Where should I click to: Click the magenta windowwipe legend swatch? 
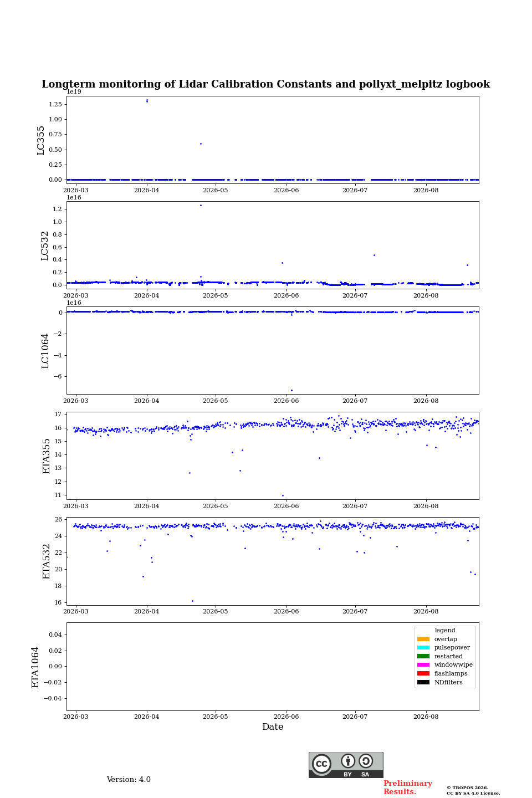[423, 664]
